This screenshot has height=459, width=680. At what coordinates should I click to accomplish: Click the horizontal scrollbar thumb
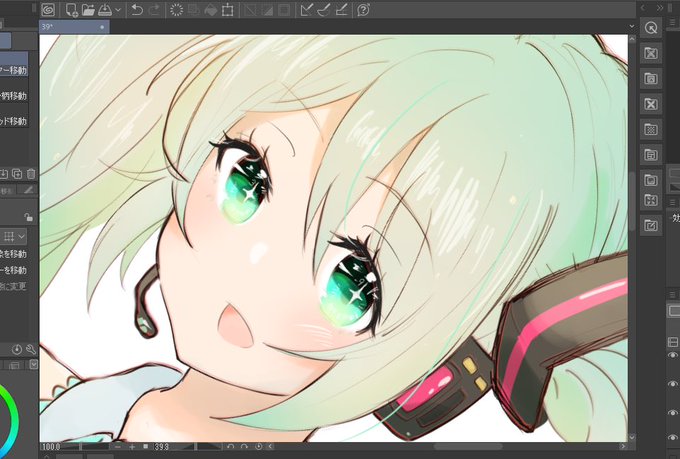468,446
